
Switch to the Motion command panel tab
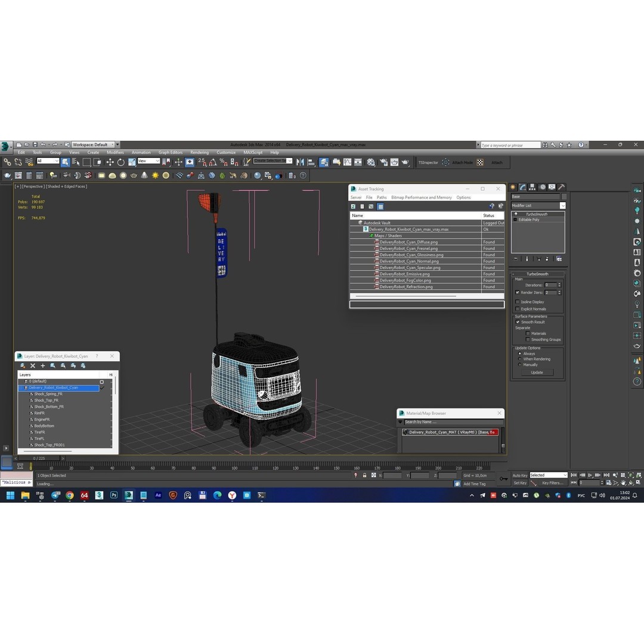click(x=542, y=187)
